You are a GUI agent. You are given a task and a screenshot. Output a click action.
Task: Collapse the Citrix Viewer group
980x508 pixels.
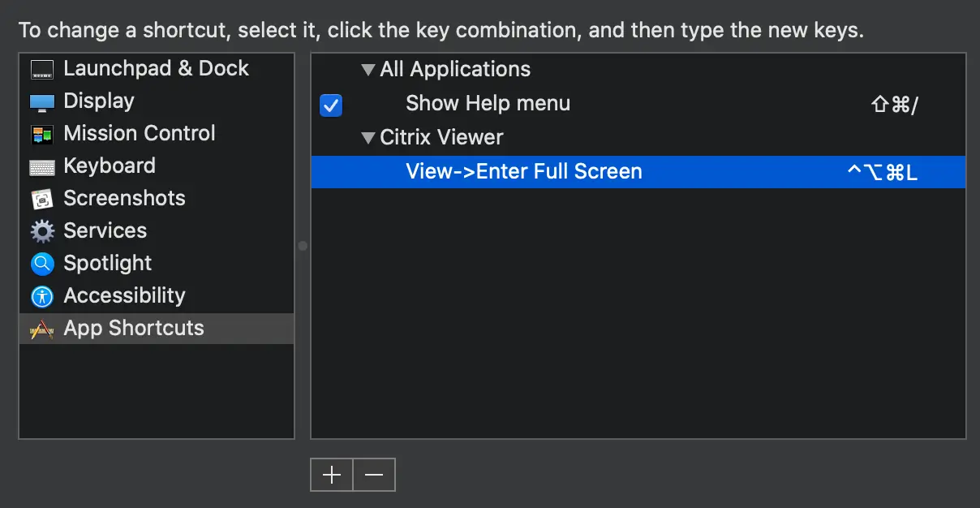point(367,137)
